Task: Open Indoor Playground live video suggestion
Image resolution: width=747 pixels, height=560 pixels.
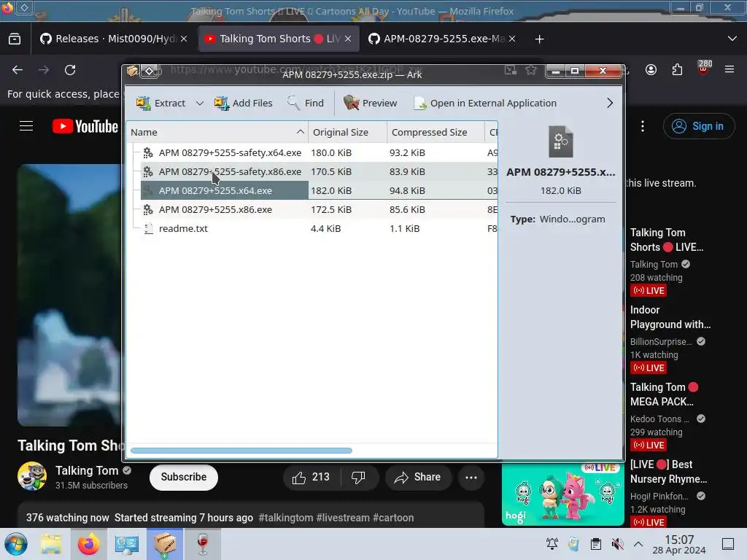Action: point(670,317)
